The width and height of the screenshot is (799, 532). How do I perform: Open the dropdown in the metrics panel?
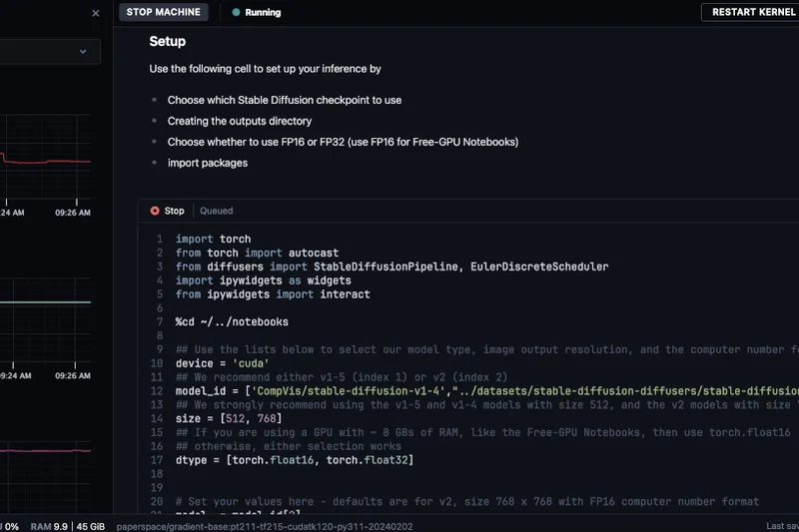82,51
